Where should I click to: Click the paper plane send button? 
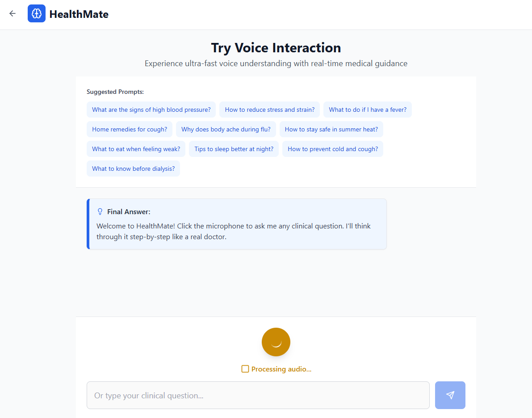(x=450, y=395)
